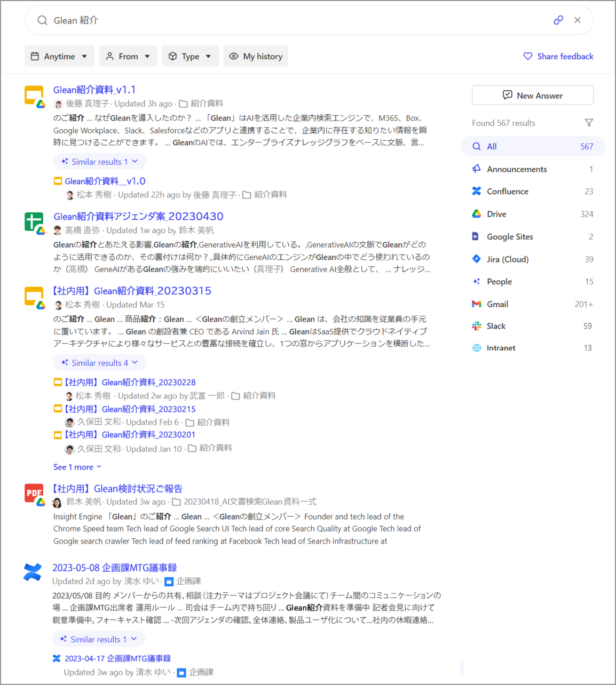The height and width of the screenshot is (685, 616).
Task: Click Slides icon beside 【社内用】Glean紹介資料_20230201
Action: (x=58, y=435)
